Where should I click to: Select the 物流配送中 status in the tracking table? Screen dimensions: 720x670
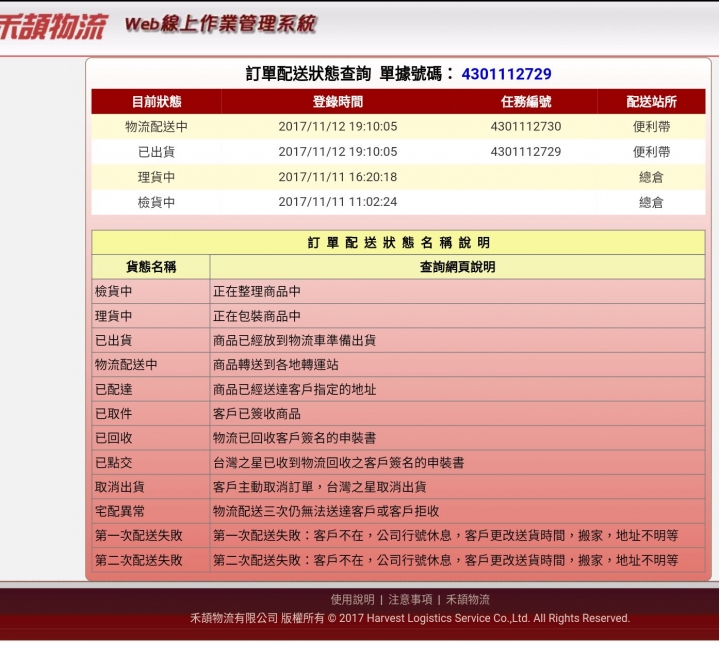(156, 127)
